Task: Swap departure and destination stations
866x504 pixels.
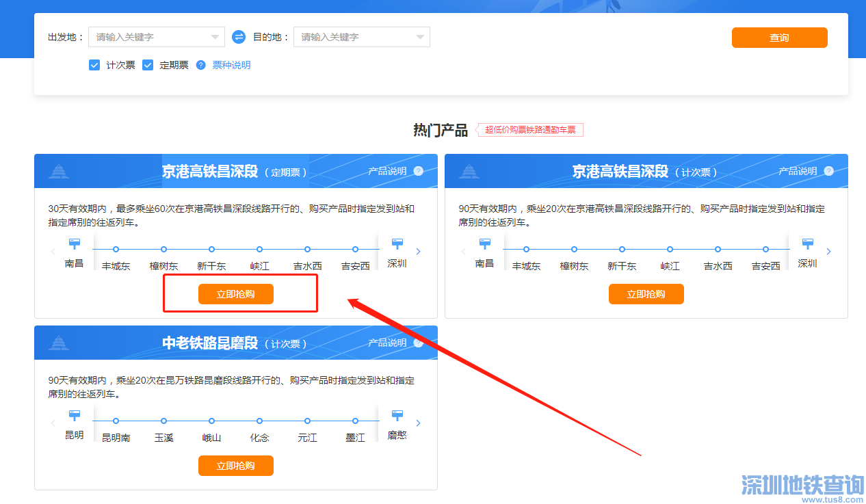Action: tap(239, 37)
